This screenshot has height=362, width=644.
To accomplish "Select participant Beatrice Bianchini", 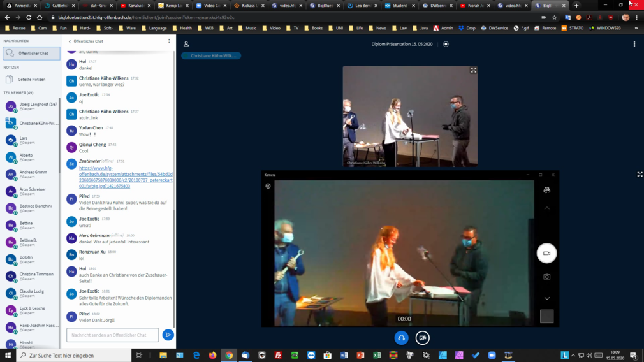I will click(31, 208).
